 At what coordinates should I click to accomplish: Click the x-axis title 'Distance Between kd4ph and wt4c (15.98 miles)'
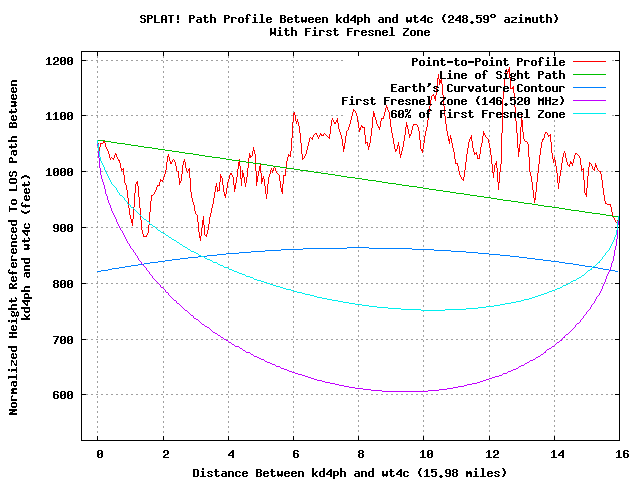tap(349, 473)
